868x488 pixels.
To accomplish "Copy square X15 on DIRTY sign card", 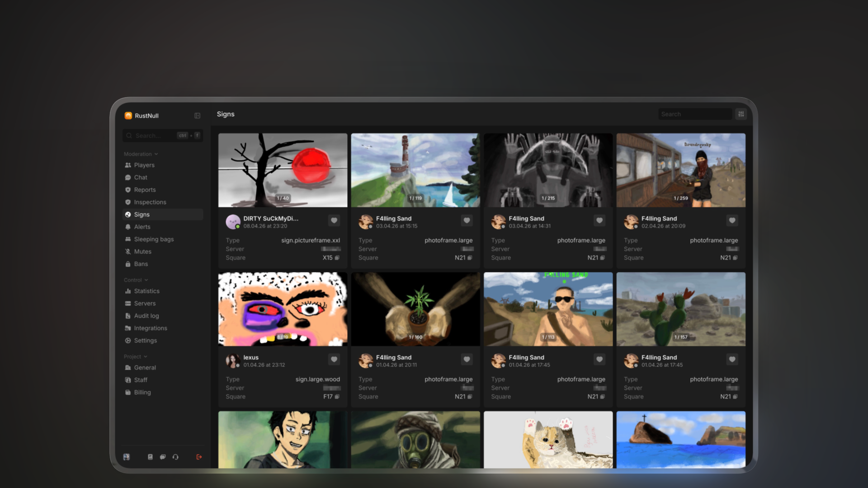I will coord(337,258).
